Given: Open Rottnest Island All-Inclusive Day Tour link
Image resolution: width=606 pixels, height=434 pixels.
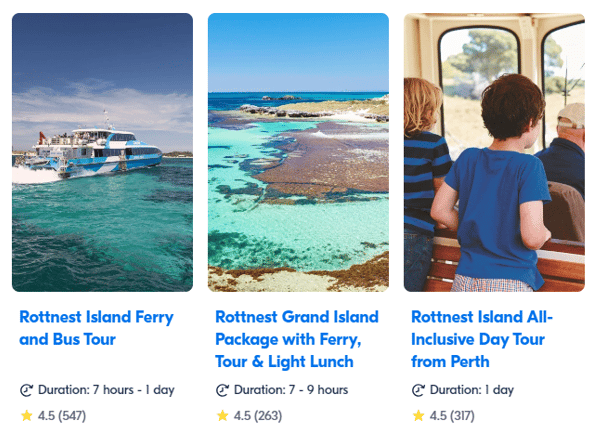Looking at the screenshot, I should click(482, 339).
